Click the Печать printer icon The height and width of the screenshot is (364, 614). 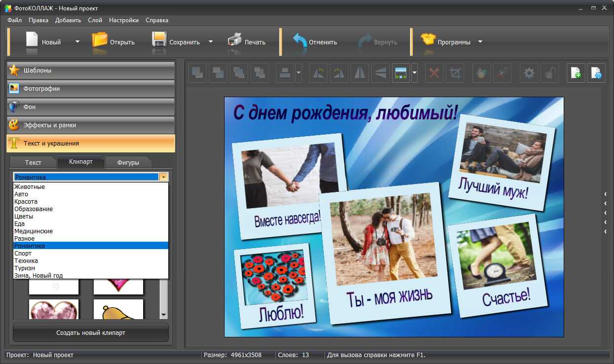234,40
